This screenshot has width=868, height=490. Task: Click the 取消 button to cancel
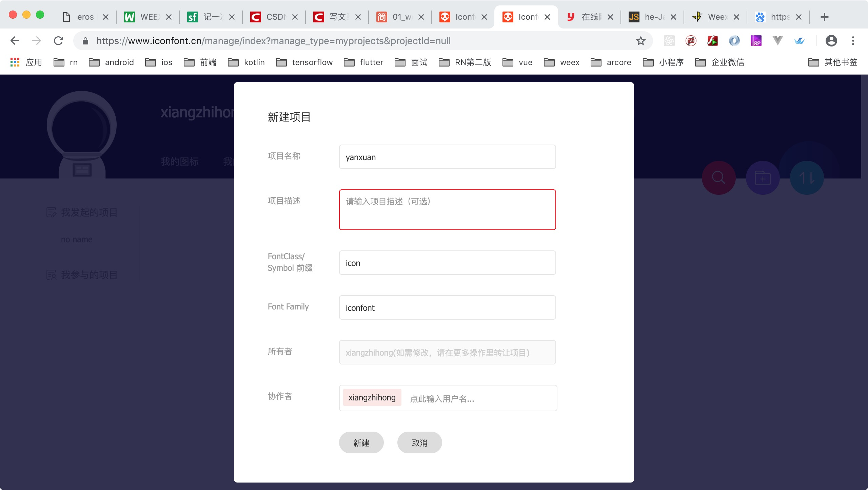[x=419, y=442]
